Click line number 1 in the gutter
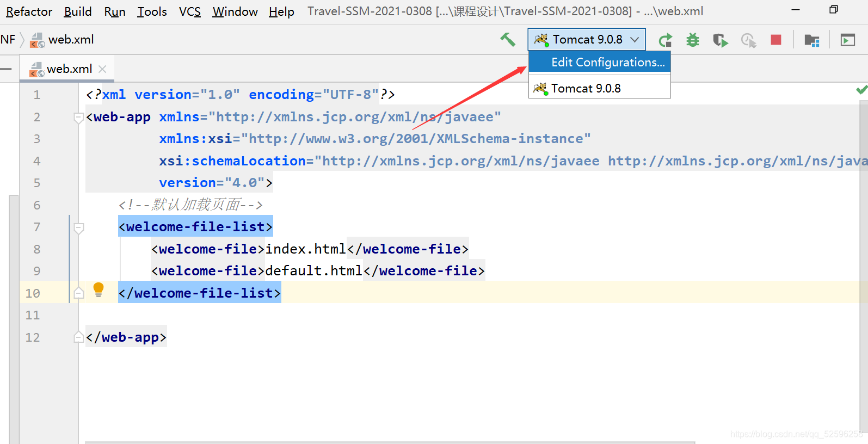This screenshot has width=868, height=444. click(x=36, y=95)
